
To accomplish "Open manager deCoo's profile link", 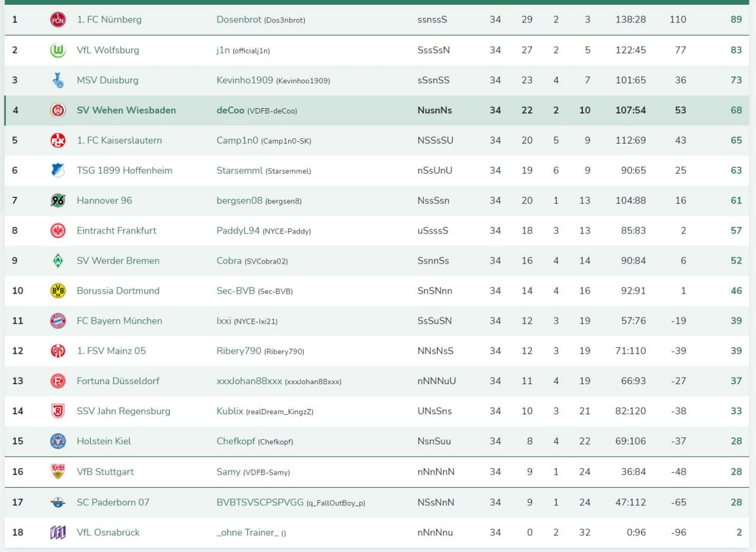I will [230, 111].
